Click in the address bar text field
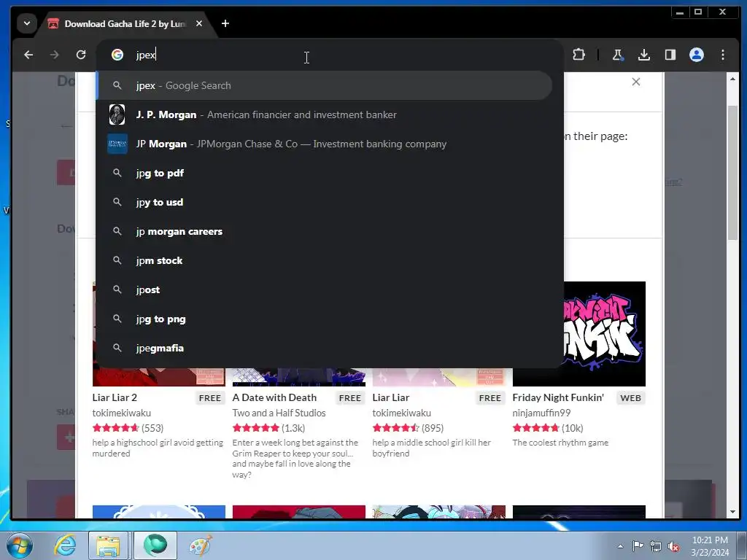 (343, 55)
